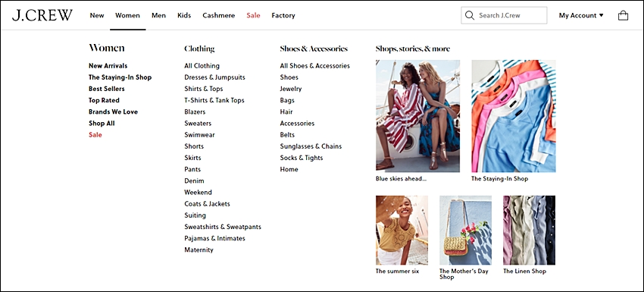The image size is (644, 292).
Task: Open Pajamas & Intimates link
Action: (x=214, y=239)
